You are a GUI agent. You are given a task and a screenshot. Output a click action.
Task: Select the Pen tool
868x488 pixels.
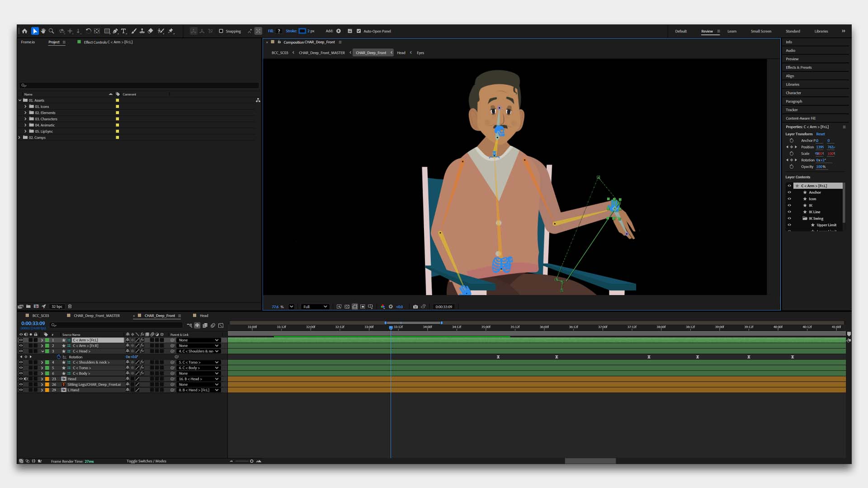click(115, 31)
